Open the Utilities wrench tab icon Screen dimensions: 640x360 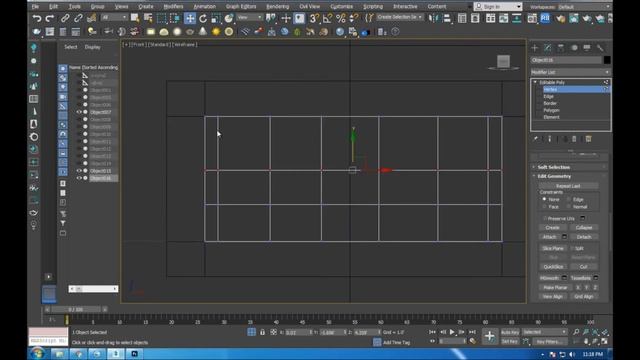click(600, 48)
